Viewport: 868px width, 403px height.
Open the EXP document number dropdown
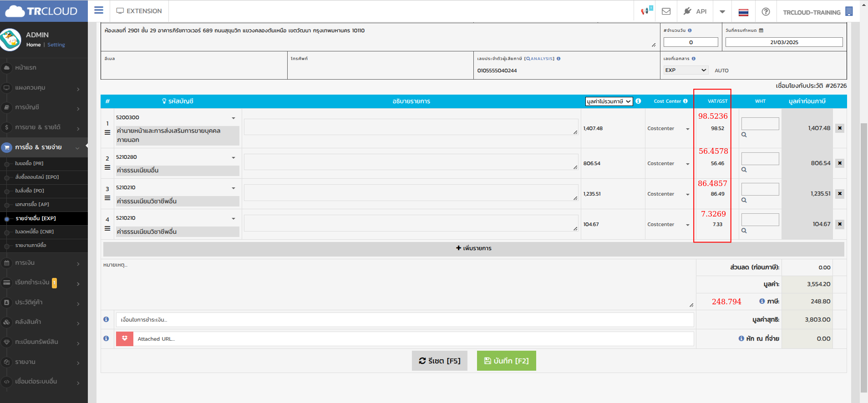pyautogui.click(x=685, y=70)
